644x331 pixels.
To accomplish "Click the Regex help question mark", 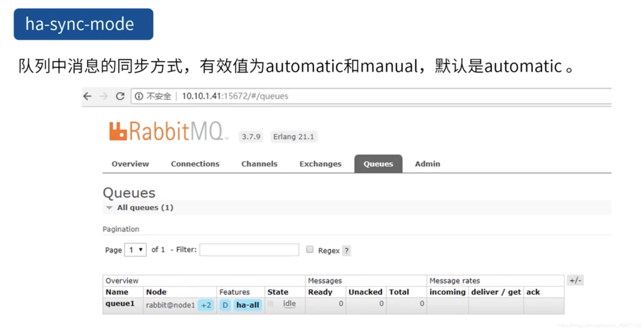I will coord(346,251).
